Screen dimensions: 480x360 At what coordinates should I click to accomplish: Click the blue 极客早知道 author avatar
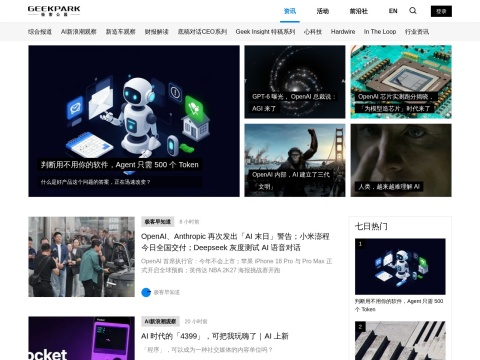[146, 292]
